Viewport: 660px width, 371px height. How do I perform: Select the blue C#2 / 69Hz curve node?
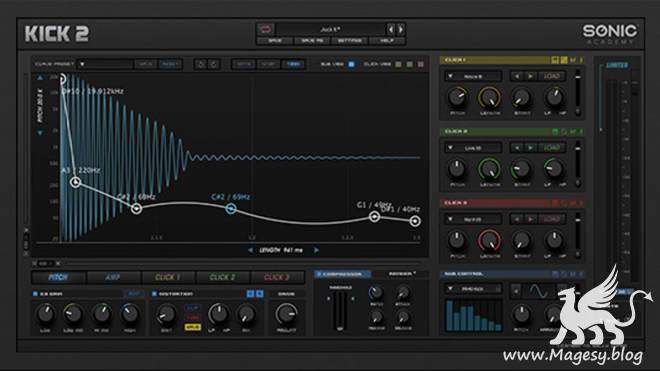(x=230, y=208)
